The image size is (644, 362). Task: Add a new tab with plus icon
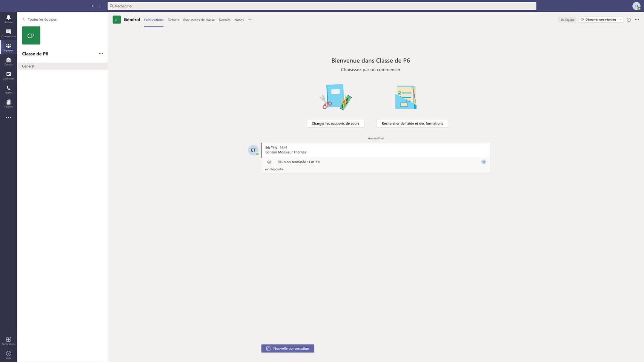[250, 20]
